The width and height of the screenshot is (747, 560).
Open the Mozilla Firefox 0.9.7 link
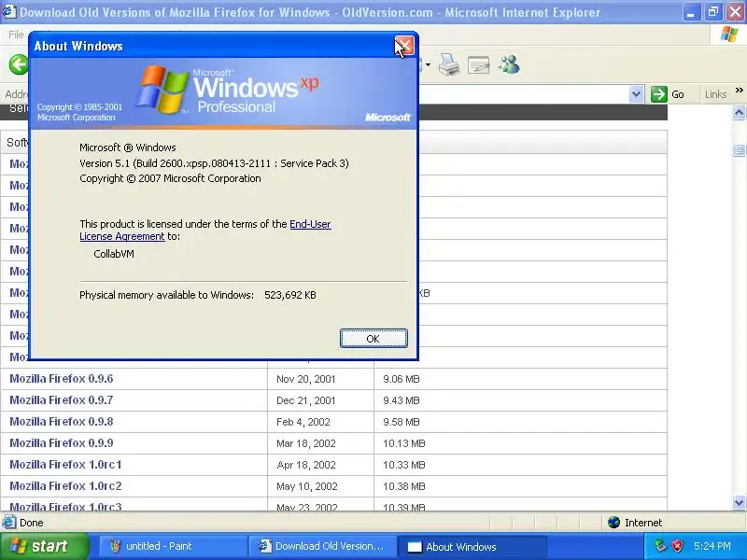coord(62,400)
